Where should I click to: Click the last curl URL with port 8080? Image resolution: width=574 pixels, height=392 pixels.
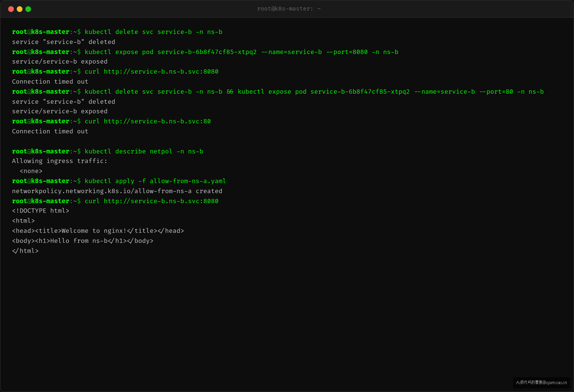tap(161, 201)
